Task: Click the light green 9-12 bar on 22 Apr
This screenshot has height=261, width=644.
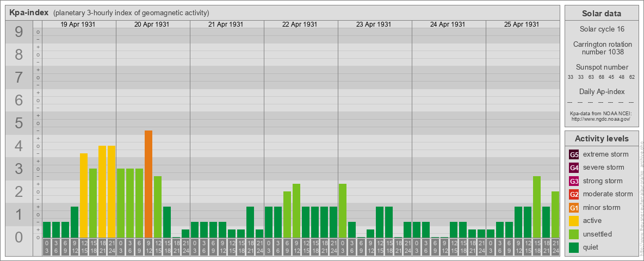Action: [296, 211]
